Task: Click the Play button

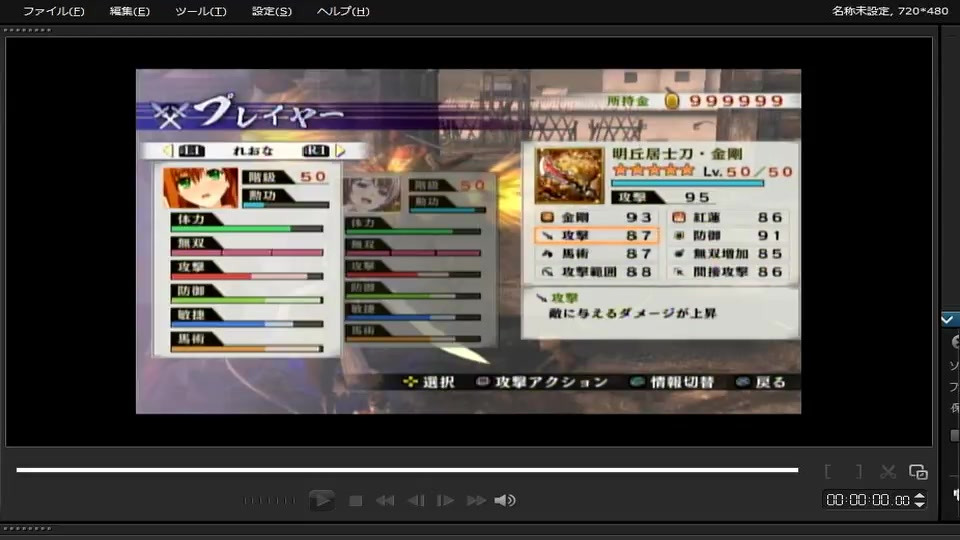Action: [x=321, y=500]
